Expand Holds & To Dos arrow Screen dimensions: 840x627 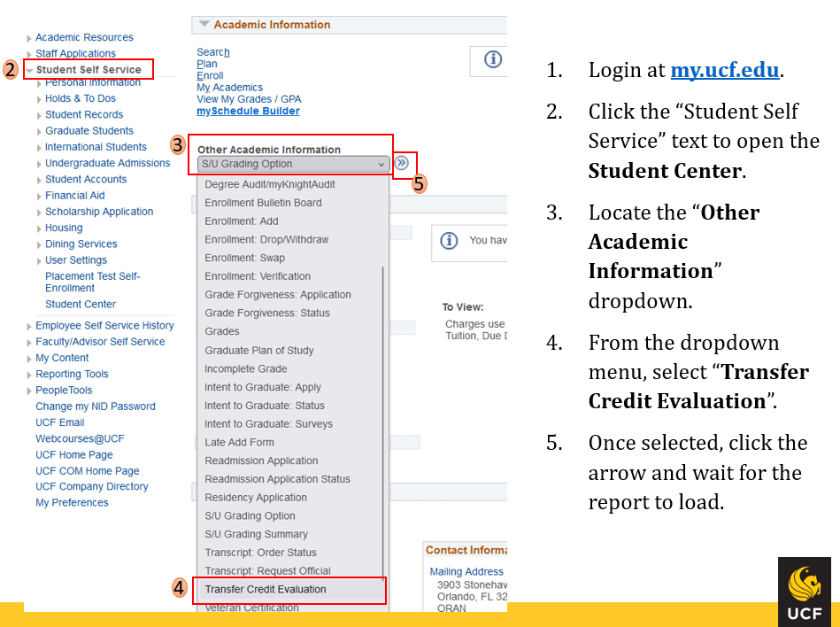tap(39, 99)
